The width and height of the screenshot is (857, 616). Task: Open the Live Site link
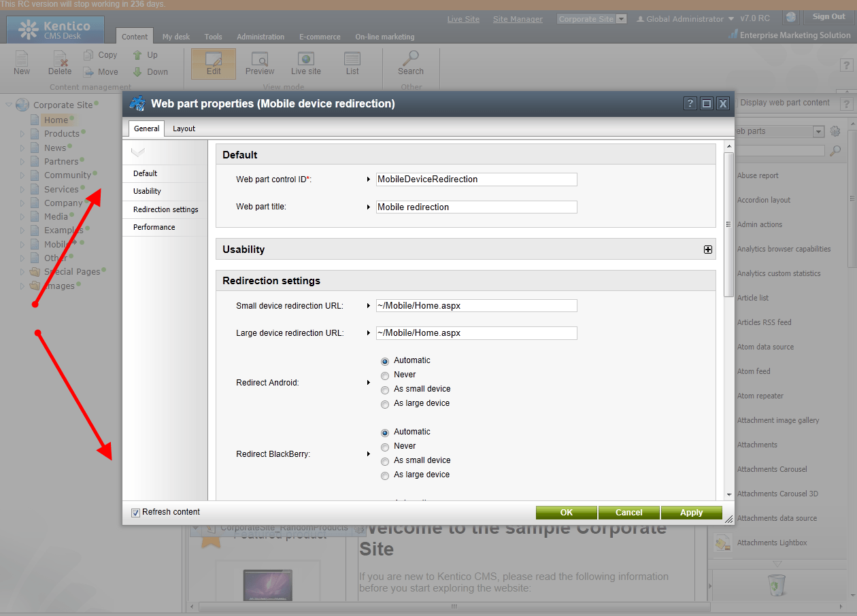(463, 19)
